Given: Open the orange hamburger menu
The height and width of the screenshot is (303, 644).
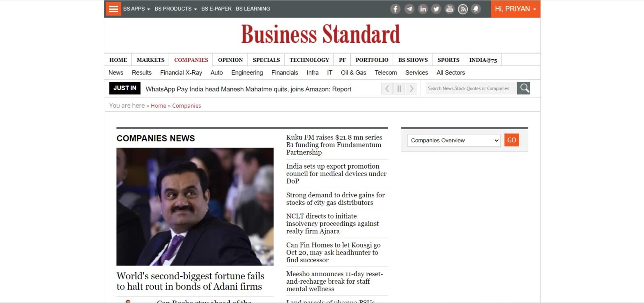Looking at the screenshot, I should click(x=113, y=9).
